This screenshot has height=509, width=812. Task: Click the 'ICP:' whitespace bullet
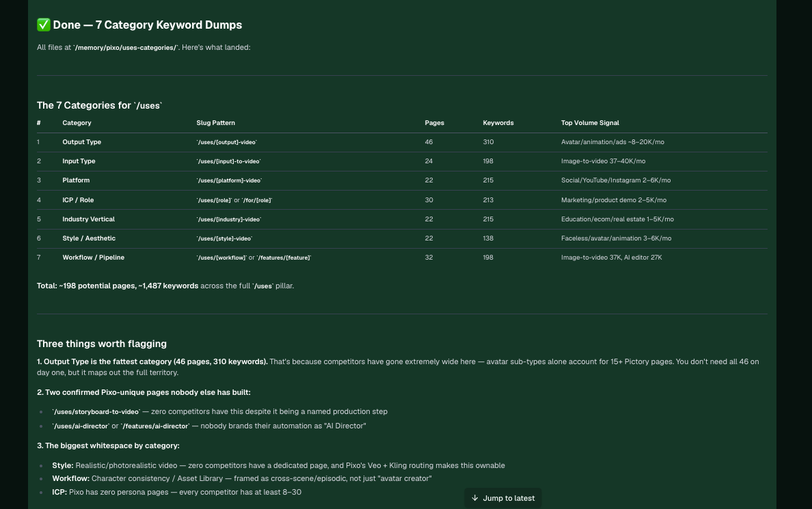[176, 492]
